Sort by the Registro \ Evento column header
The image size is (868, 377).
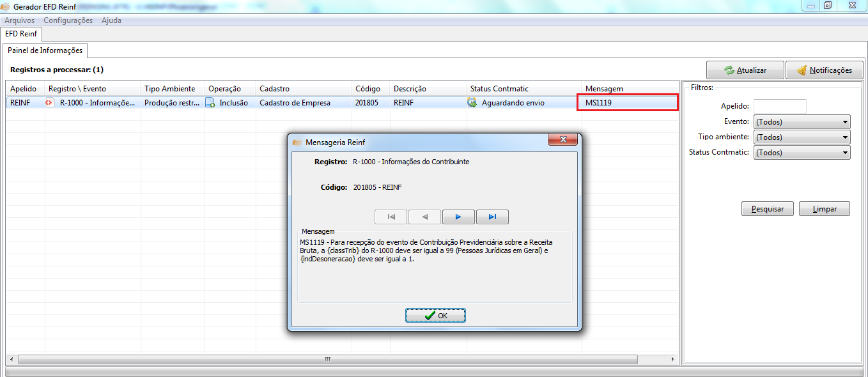(x=93, y=89)
